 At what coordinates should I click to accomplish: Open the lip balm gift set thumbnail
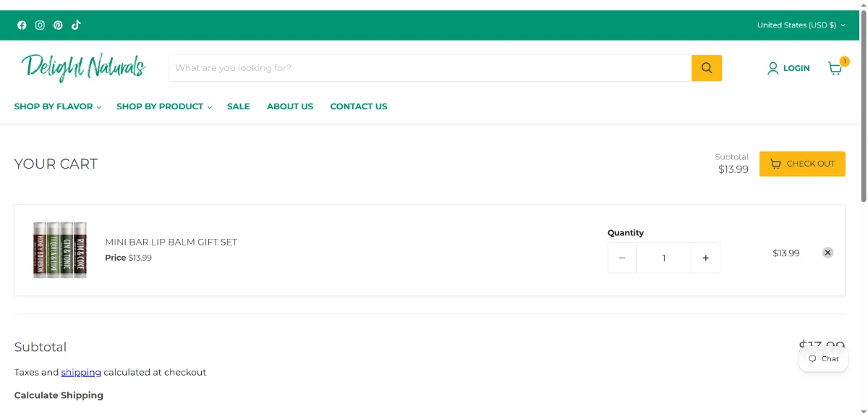click(x=60, y=250)
